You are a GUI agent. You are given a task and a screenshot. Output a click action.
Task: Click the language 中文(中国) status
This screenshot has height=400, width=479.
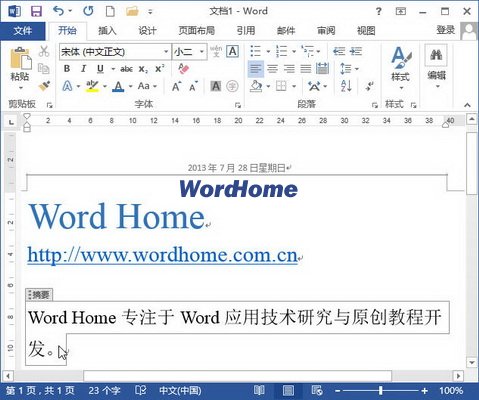[180, 390]
